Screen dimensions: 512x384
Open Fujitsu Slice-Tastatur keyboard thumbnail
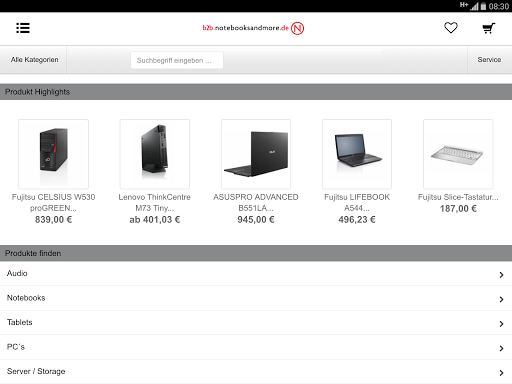point(458,154)
